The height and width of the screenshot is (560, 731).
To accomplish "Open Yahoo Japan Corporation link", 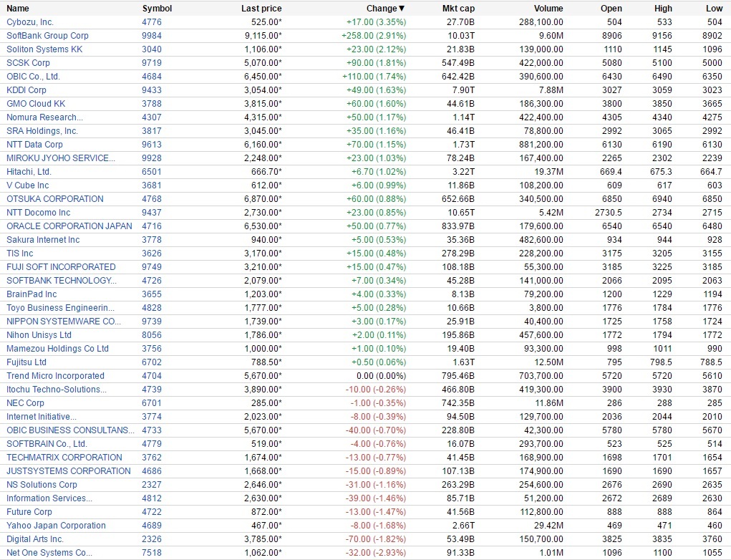I will (x=56, y=526).
